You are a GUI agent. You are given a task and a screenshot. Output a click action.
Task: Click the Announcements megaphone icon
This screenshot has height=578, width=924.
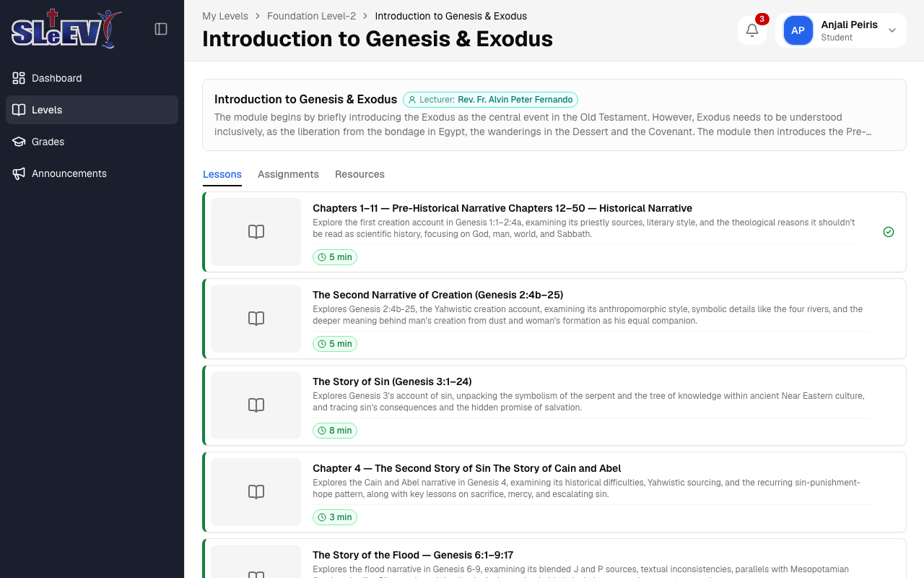[19, 173]
